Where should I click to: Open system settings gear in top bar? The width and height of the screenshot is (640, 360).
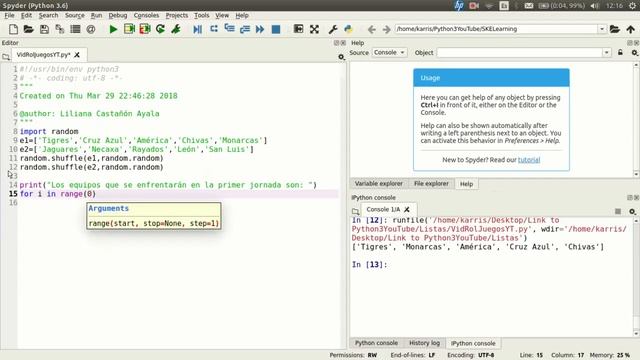(633, 5)
